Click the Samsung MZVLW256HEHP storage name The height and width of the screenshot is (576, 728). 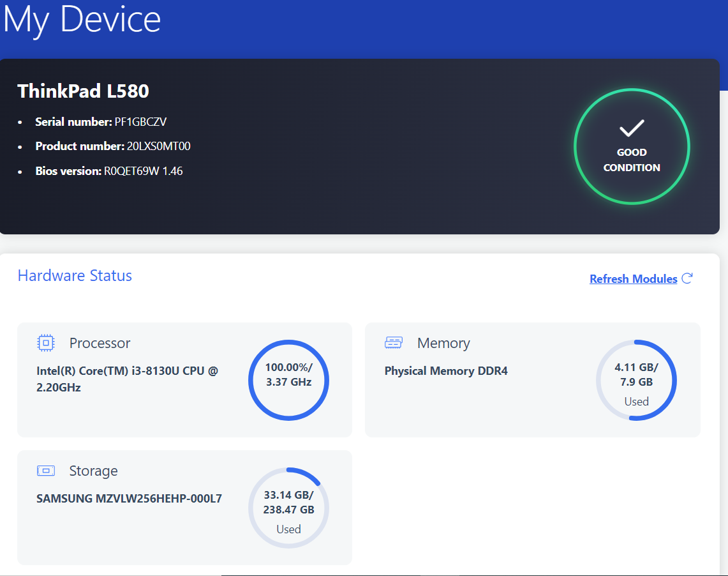point(129,499)
